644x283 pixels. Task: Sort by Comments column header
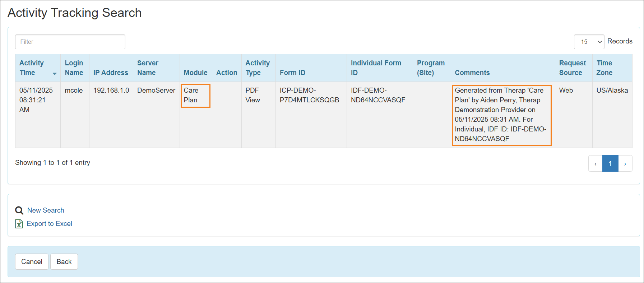[x=503, y=68]
